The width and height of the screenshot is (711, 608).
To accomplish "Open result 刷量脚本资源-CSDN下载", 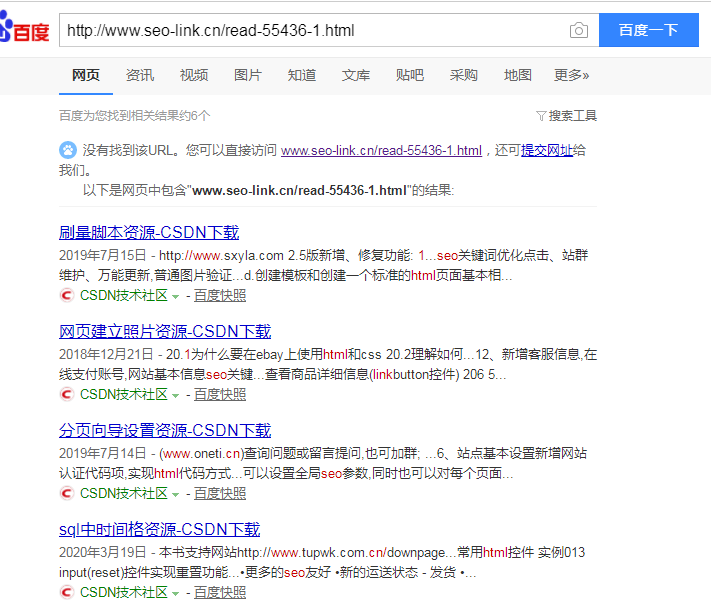I will click(x=149, y=233).
